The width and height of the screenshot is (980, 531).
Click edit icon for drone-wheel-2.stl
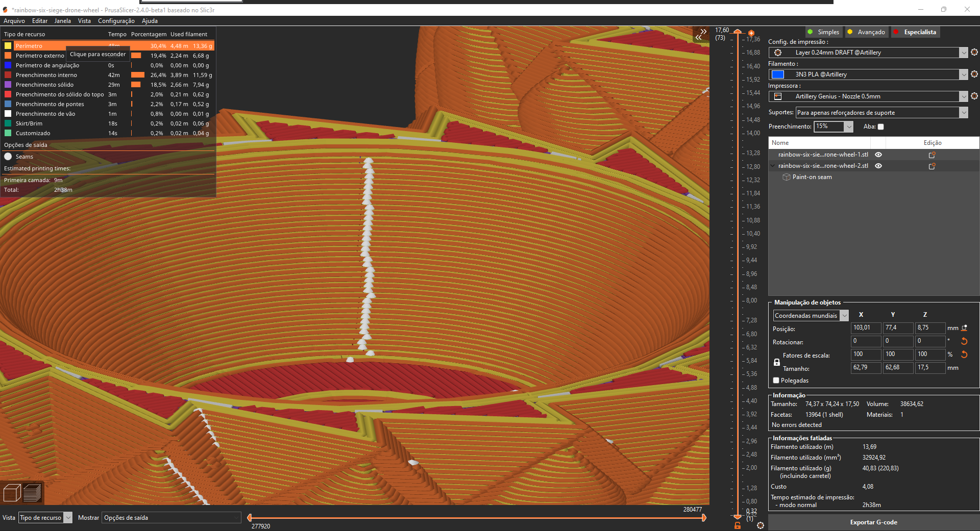(932, 166)
